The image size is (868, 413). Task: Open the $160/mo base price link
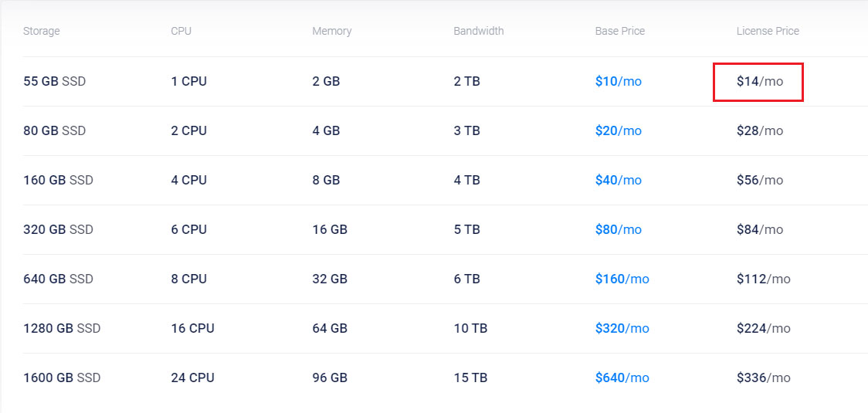point(622,279)
